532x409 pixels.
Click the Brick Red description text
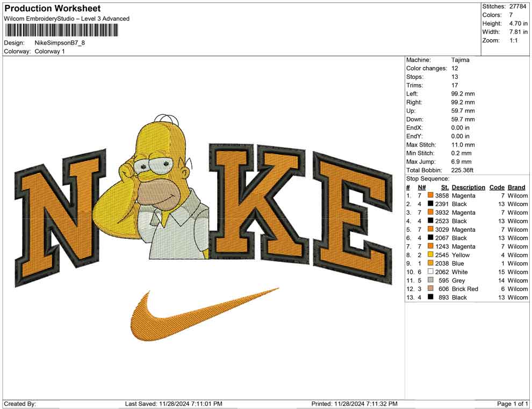tap(465, 289)
